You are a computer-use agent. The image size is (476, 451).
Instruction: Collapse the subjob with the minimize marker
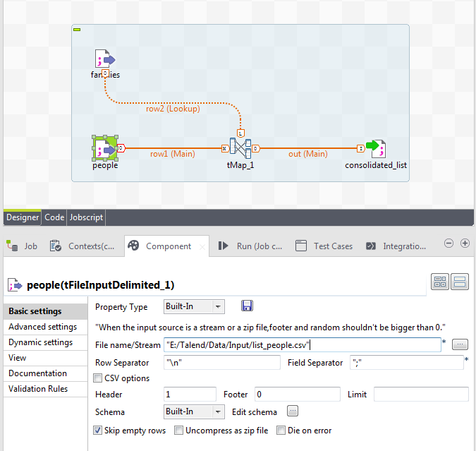click(x=77, y=30)
